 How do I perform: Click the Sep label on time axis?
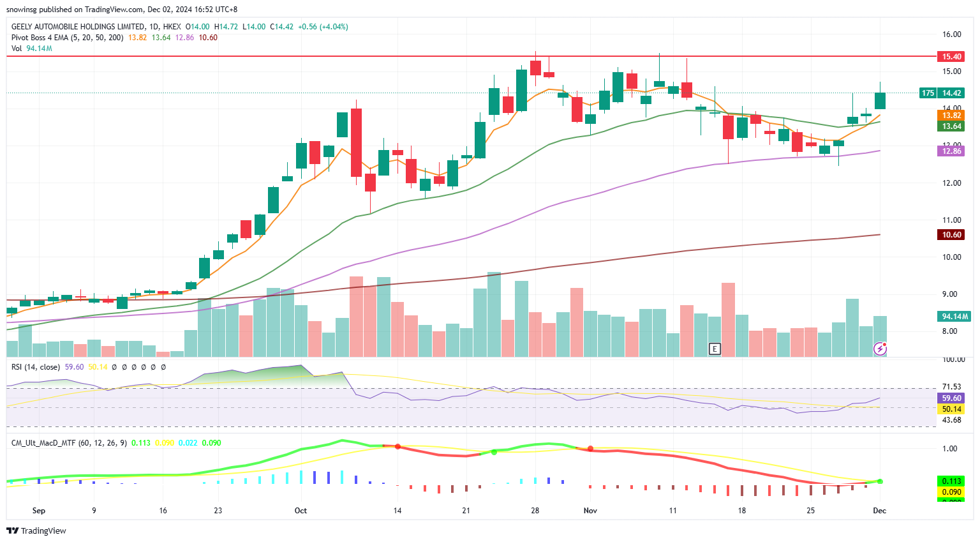click(39, 511)
